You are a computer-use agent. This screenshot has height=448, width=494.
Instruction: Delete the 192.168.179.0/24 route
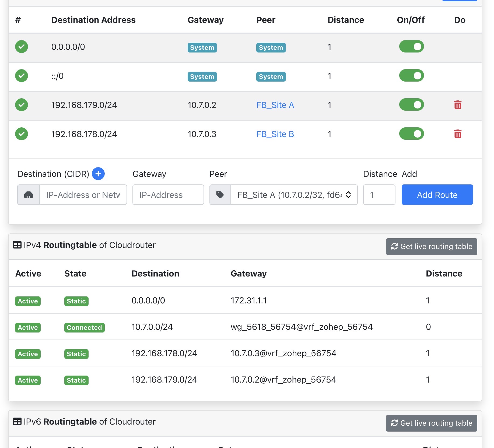point(457,105)
